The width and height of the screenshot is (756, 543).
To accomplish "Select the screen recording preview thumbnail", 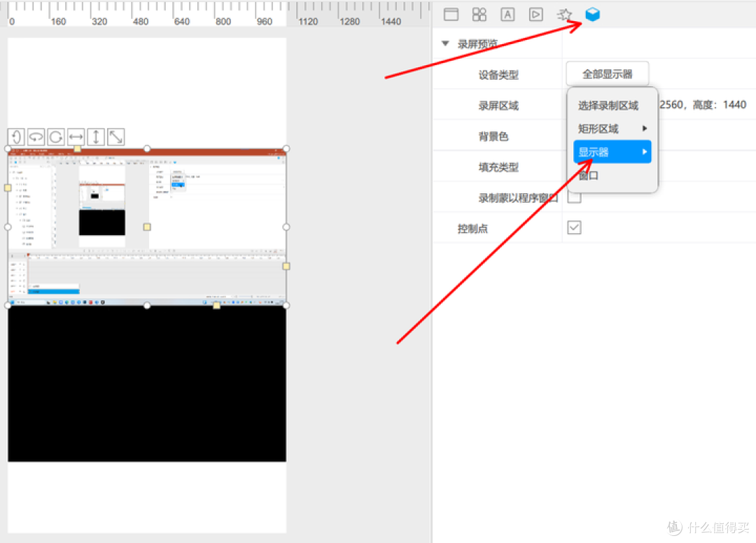I will pos(147,227).
